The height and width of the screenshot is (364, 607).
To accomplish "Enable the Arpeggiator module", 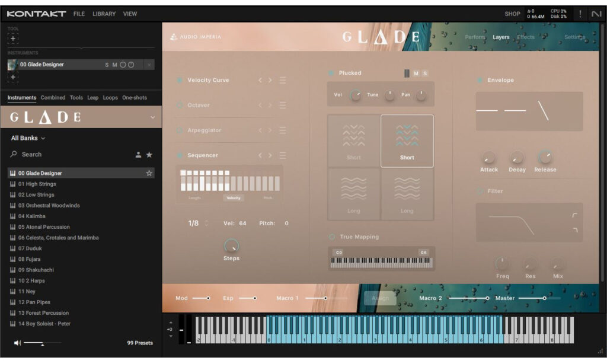I will point(180,130).
